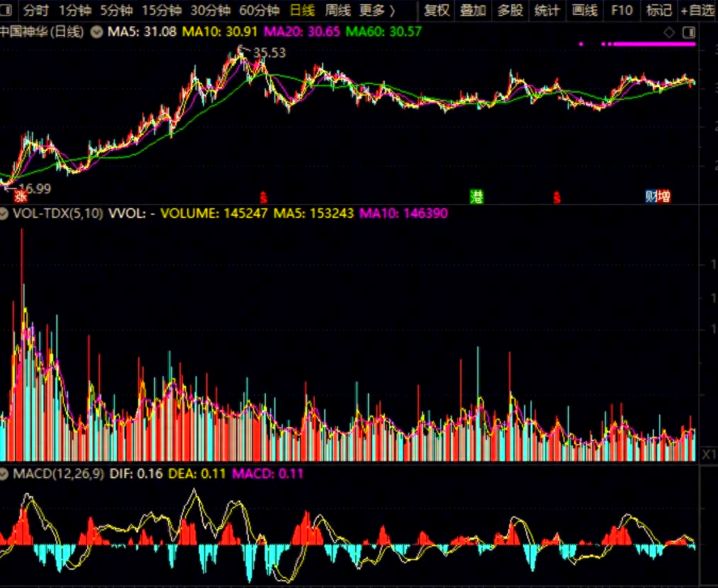This screenshot has height=588, width=718.
Task: Click the MA10: 30.91 indicator label
Action: 220,32
